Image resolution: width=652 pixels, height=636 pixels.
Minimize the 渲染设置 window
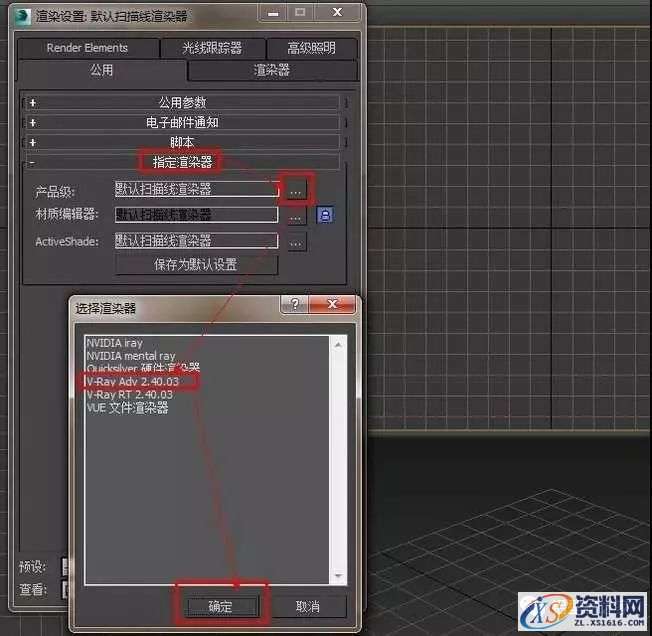tap(273, 13)
